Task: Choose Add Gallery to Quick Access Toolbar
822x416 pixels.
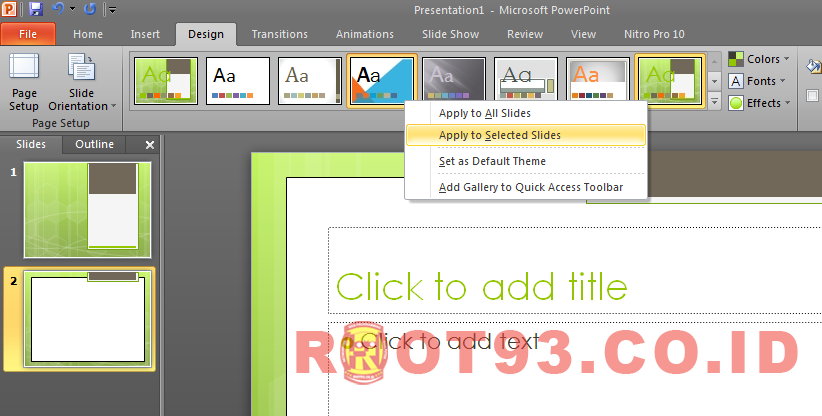Action: click(525, 187)
